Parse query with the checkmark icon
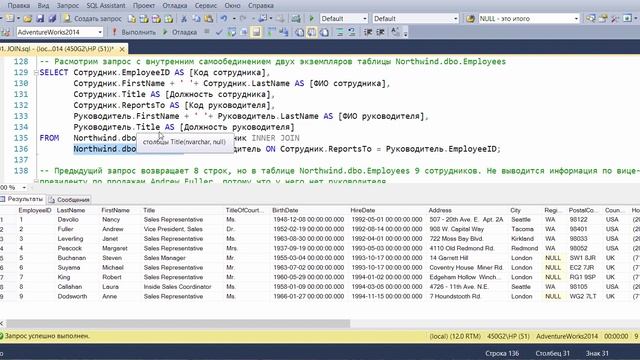Viewport: 640px width, 360px height. click(x=219, y=32)
